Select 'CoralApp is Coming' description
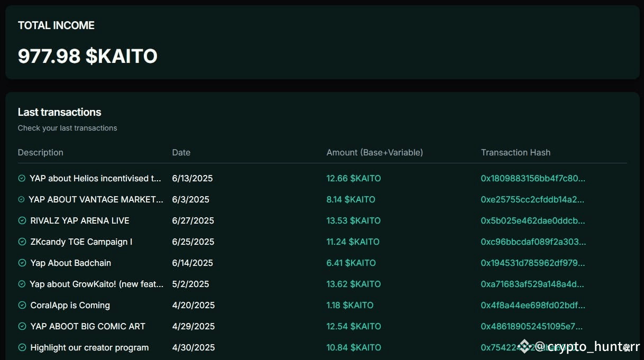 pyautogui.click(x=70, y=306)
